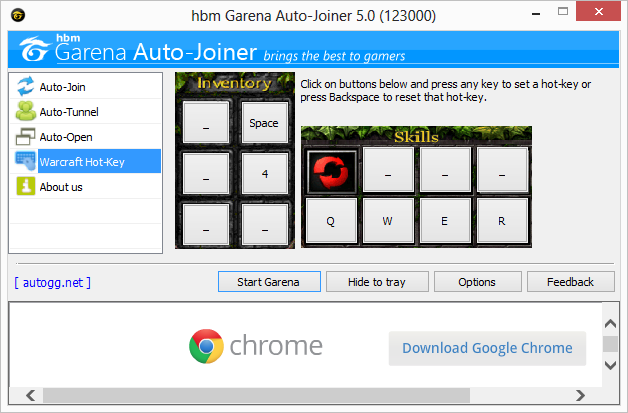Close the Auto-Joiner window

point(598,12)
